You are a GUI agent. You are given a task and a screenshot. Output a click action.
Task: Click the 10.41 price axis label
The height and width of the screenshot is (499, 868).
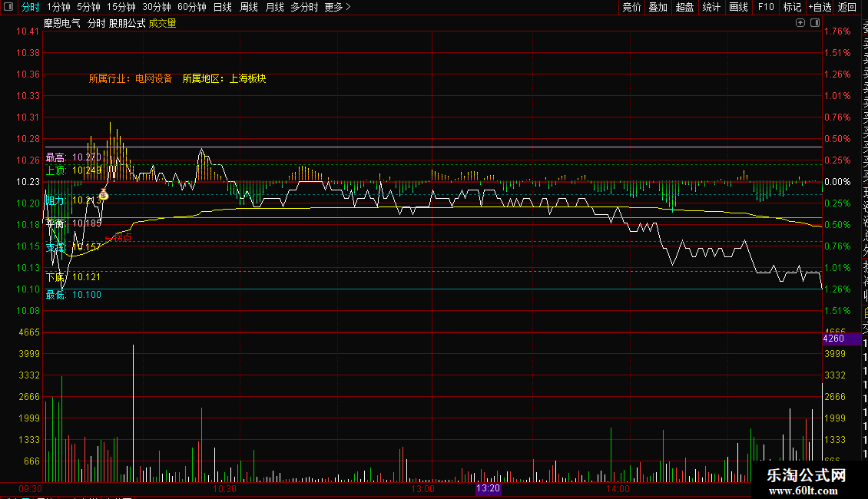tap(28, 31)
